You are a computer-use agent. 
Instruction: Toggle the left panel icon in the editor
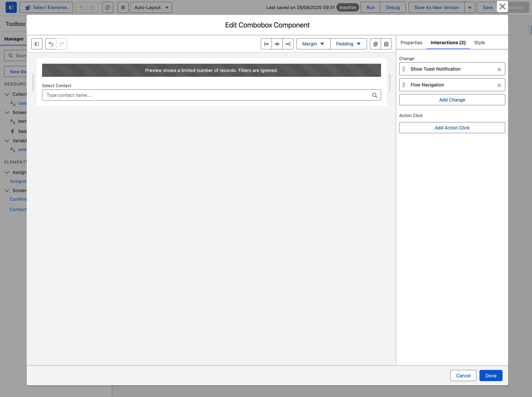37,44
